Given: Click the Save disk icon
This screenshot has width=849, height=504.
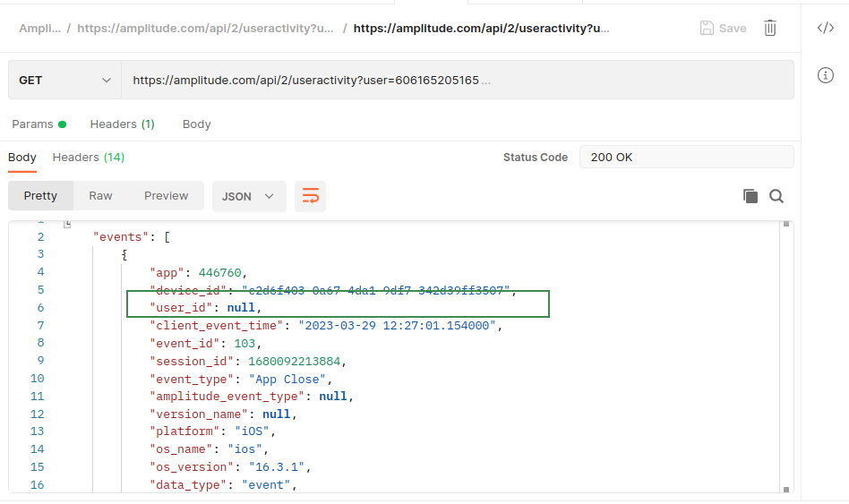Looking at the screenshot, I should pos(707,28).
